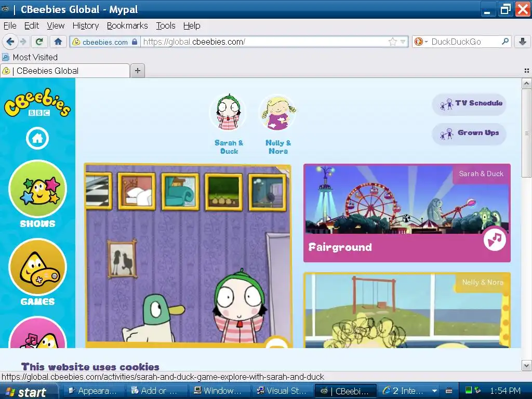Click the keyboard tray icon
Image resolution: width=532 pixels, height=399 pixels.
pyautogui.click(x=448, y=391)
